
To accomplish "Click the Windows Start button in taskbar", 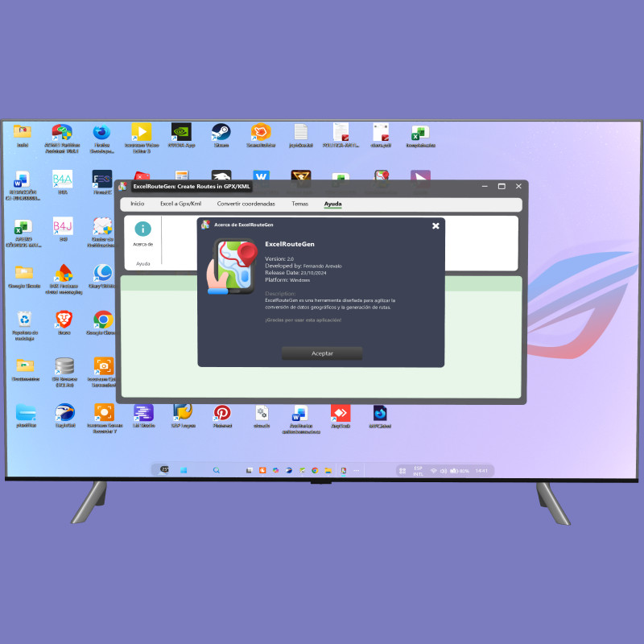I will coord(184,470).
